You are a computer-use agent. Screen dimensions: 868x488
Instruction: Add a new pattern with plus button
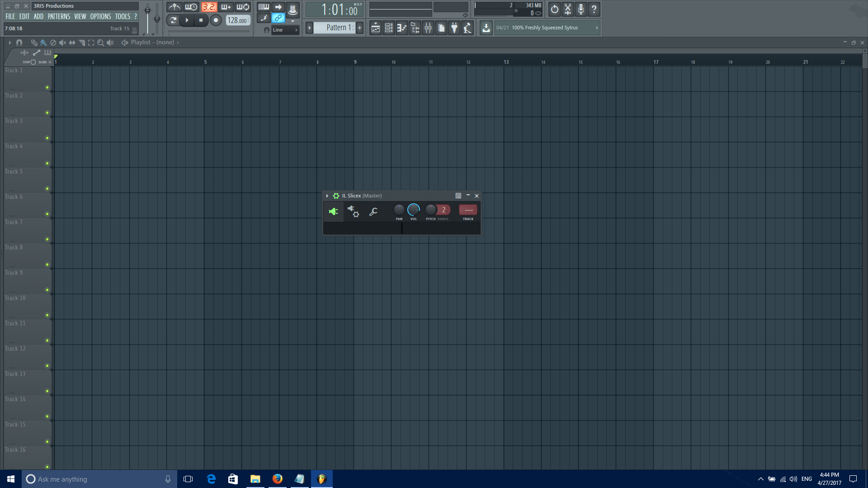[x=360, y=28]
